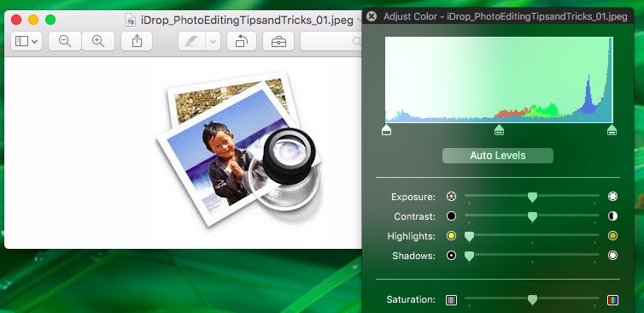
Task: Select the black point histogram handle
Action: (x=386, y=130)
